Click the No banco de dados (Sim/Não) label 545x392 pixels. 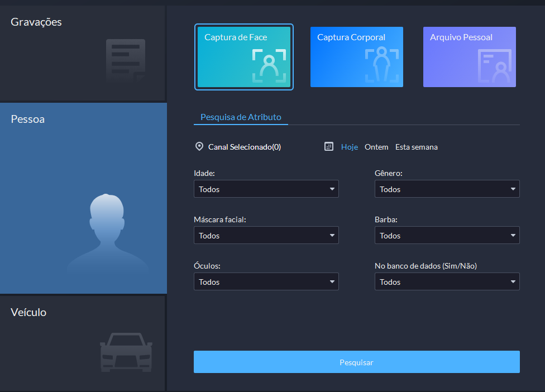click(x=426, y=266)
